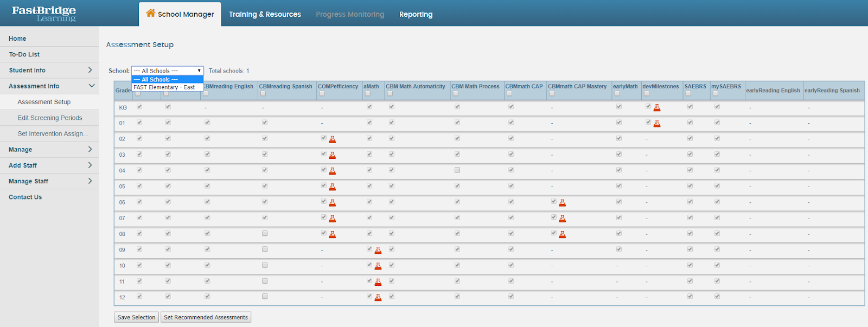Image resolution: width=868 pixels, height=327 pixels.
Task: Click the 'earlyReading English' column header
Action: (773, 91)
